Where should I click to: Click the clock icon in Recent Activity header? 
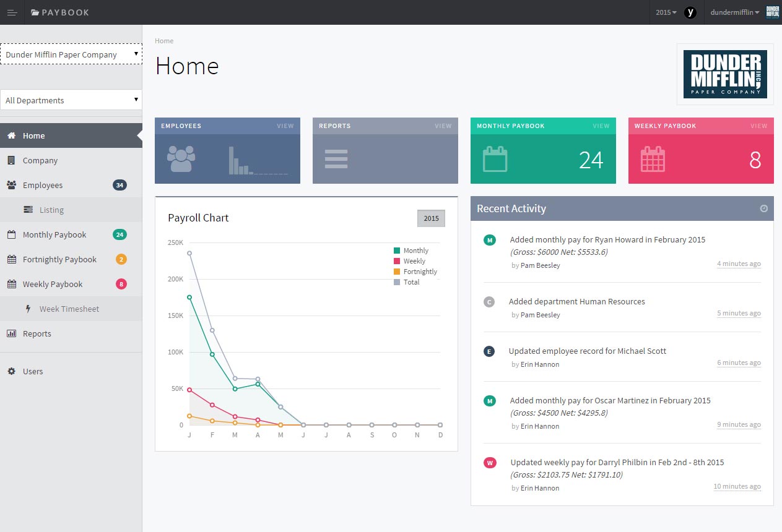pos(763,208)
